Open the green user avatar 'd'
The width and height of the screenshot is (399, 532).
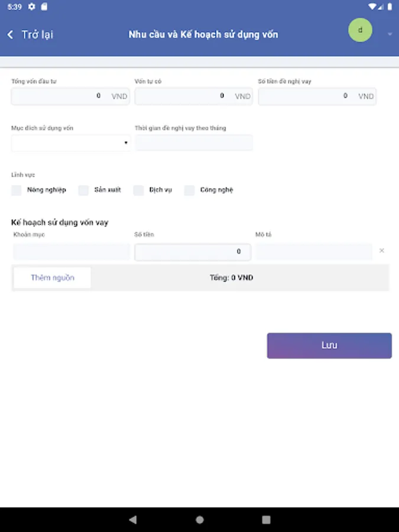pyautogui.click(x=360, y=30)
